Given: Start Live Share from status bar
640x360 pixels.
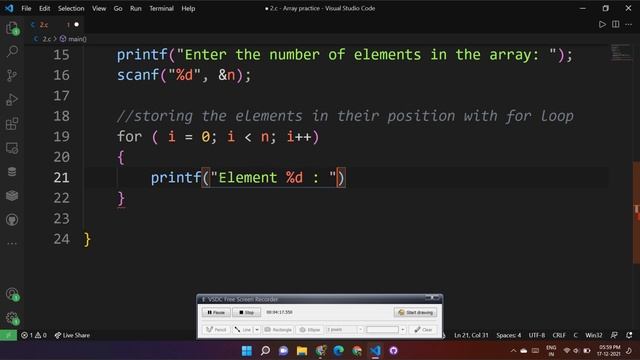Looking at the screenshot, I should coord(72,335).
